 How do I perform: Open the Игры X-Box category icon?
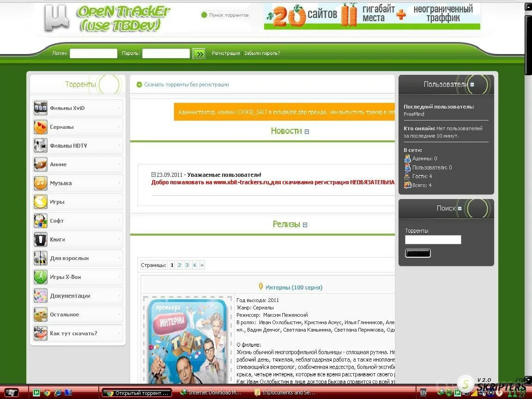pyautogui.click(x=40, y=277)
